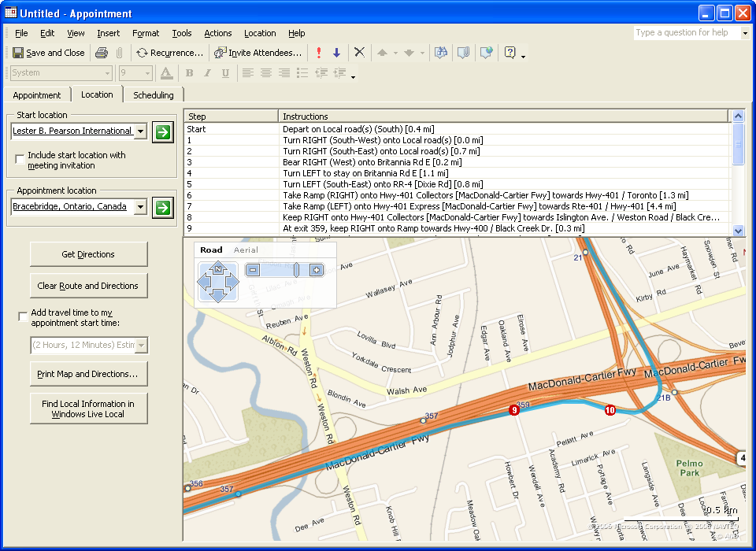Click the Get Directions button

pos(88,254)
